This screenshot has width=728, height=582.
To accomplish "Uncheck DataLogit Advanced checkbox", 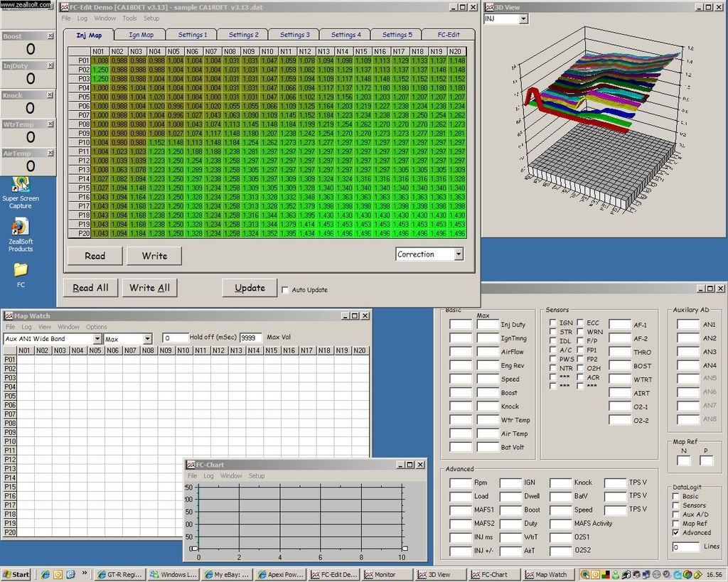I will [676, 532].
